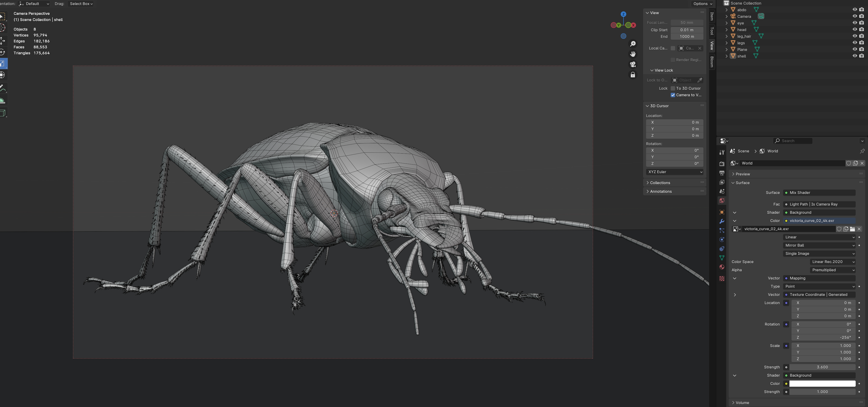The width and height of the screenshot is (868, 407).
Task: Open the Modifiers properties tab (wrench icon)
Action: click(722, 222)
